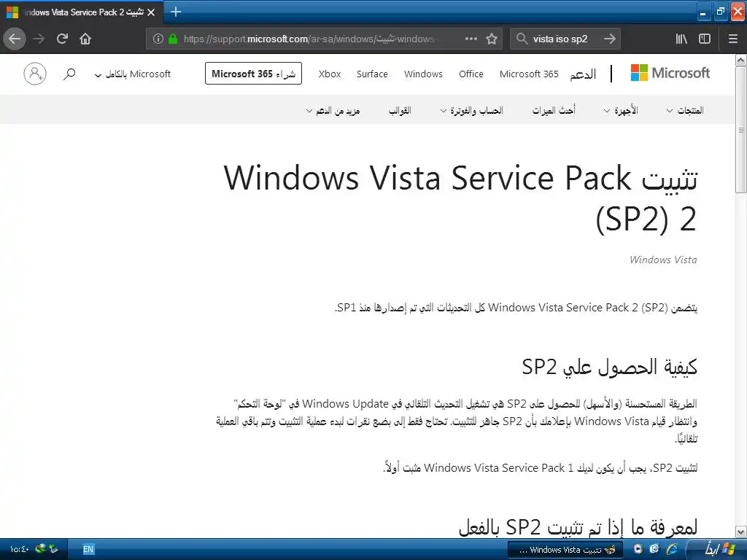
Task: Submit search with the arrow button
Action: tap(609, 39)
